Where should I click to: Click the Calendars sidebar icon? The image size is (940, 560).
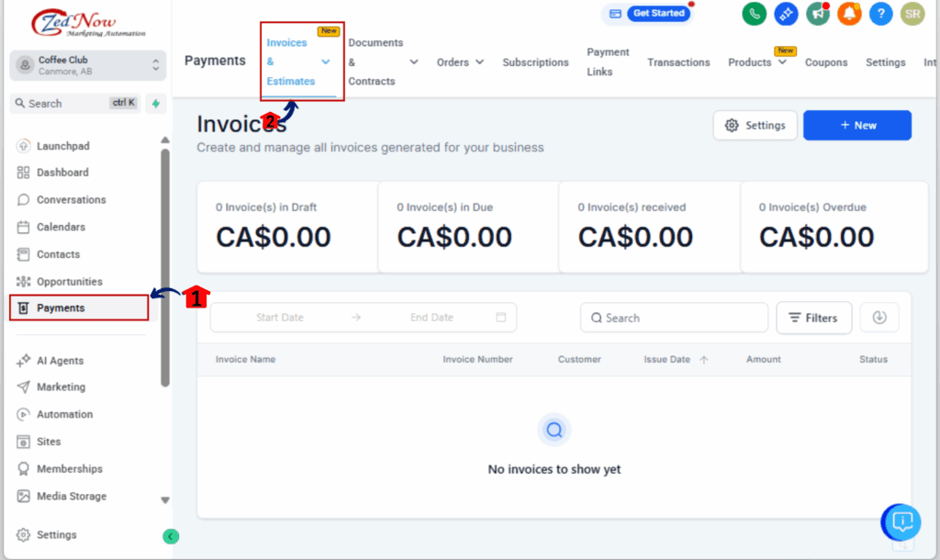click(x=23, y=228)
